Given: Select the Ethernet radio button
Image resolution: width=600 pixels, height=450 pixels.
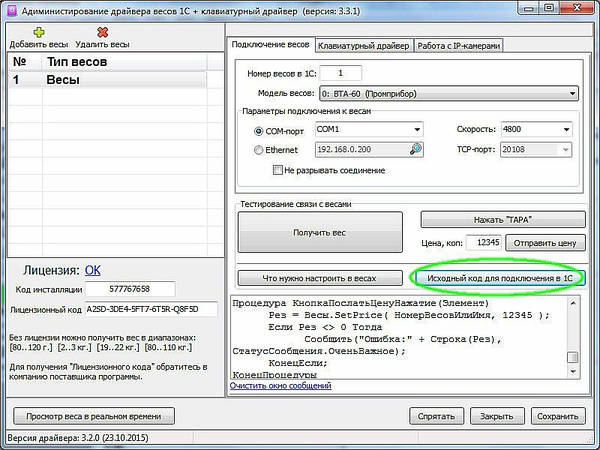Looking at the screenshot, I should click(259, 150).
